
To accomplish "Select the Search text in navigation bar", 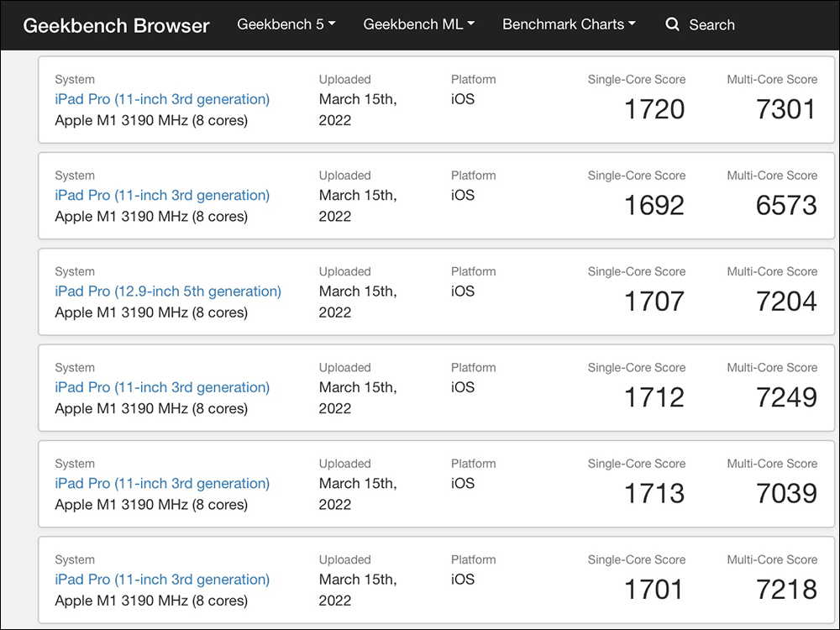I will tap(711, 25).
